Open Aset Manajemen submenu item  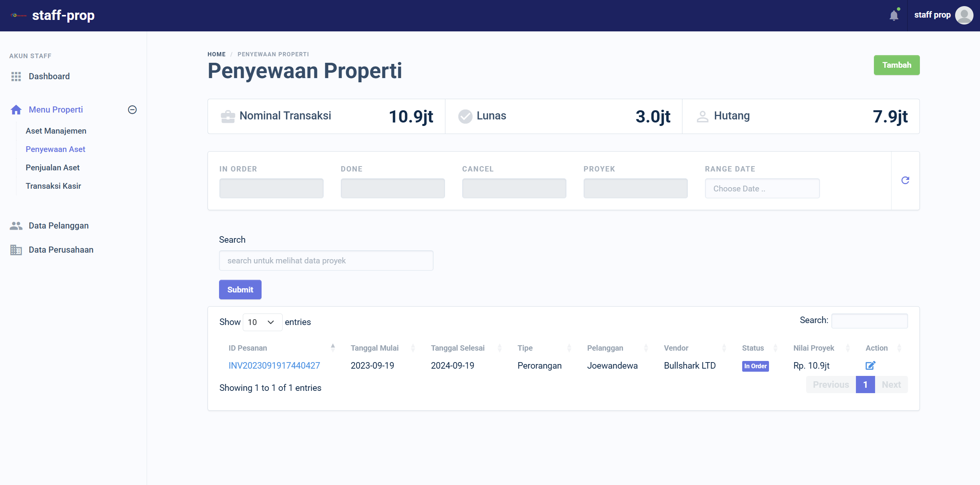click(x=56, y=131)
